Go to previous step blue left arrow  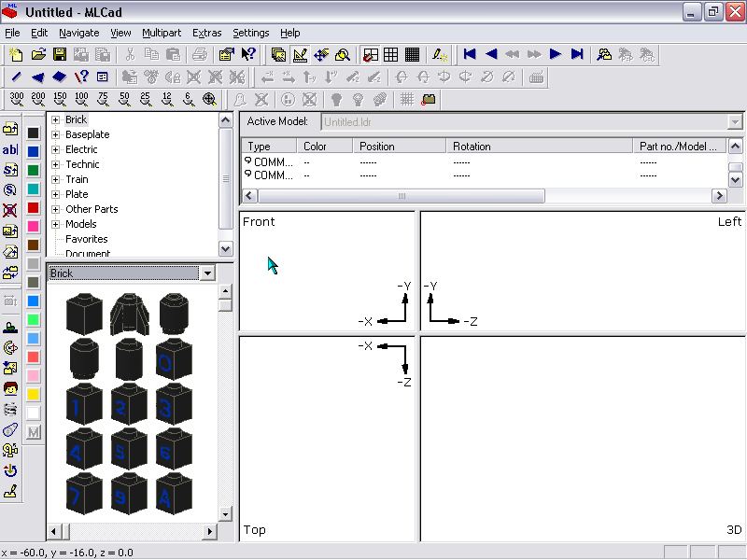point(491,55)
